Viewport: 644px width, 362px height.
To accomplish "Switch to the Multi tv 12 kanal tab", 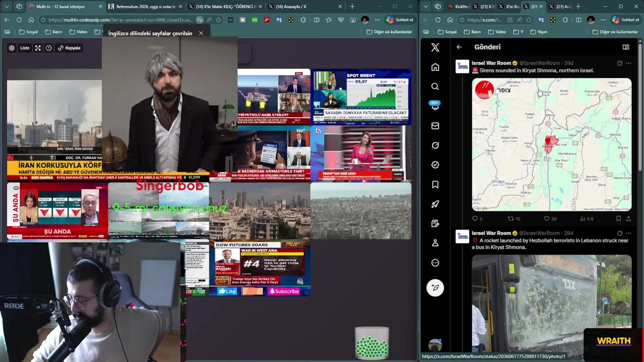I will point(65,7).
